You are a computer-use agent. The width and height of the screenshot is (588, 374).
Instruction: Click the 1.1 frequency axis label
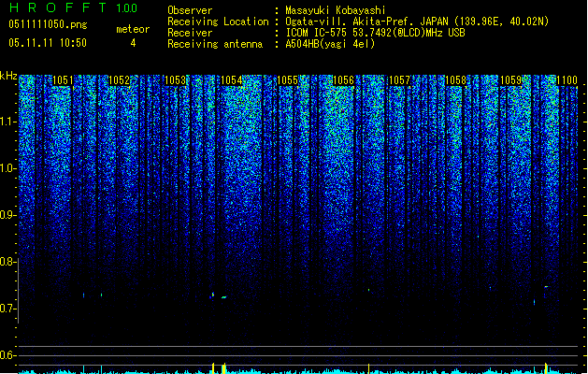coord(7,122)
